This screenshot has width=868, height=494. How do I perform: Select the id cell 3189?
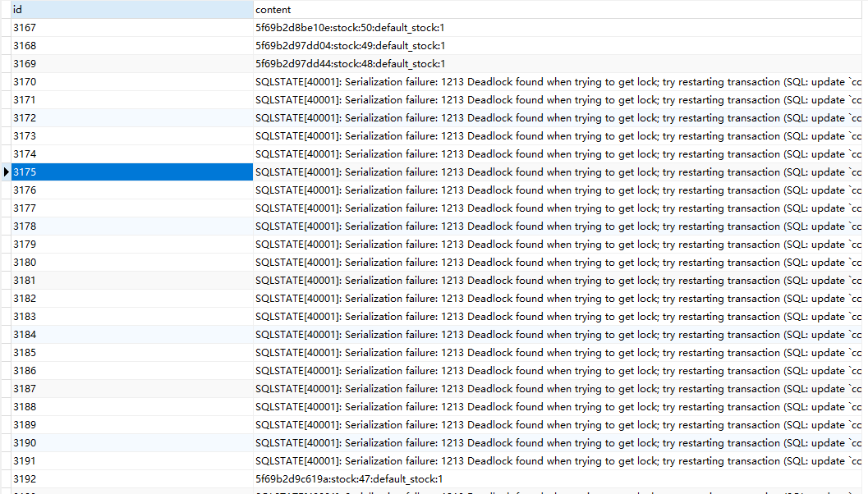(x=131, y=425)
